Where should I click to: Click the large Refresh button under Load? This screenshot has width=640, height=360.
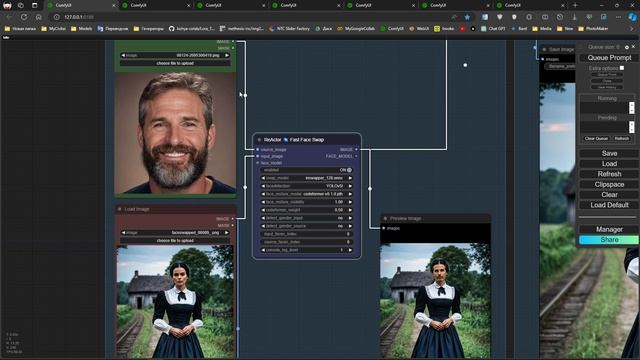coord(609,174)
